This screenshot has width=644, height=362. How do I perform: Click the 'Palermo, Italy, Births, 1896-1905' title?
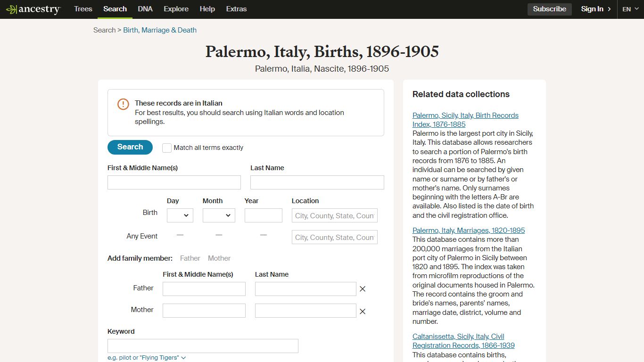[322, 51]
